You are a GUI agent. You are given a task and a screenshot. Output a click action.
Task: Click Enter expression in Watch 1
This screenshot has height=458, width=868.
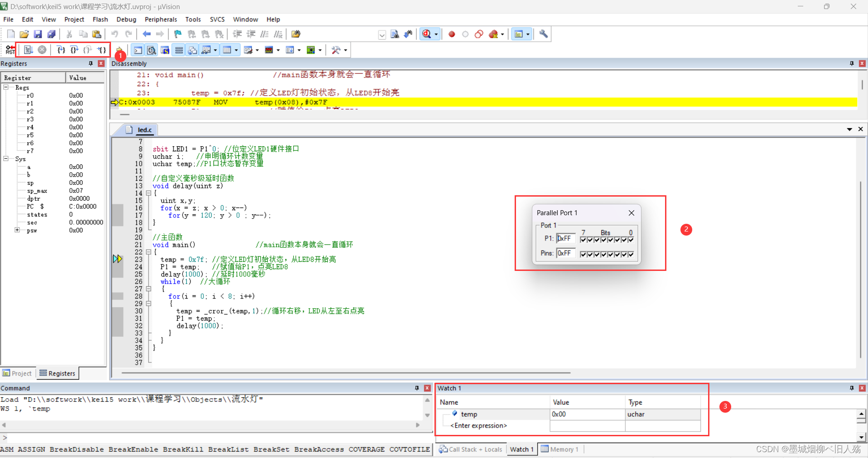pos(478,425)
